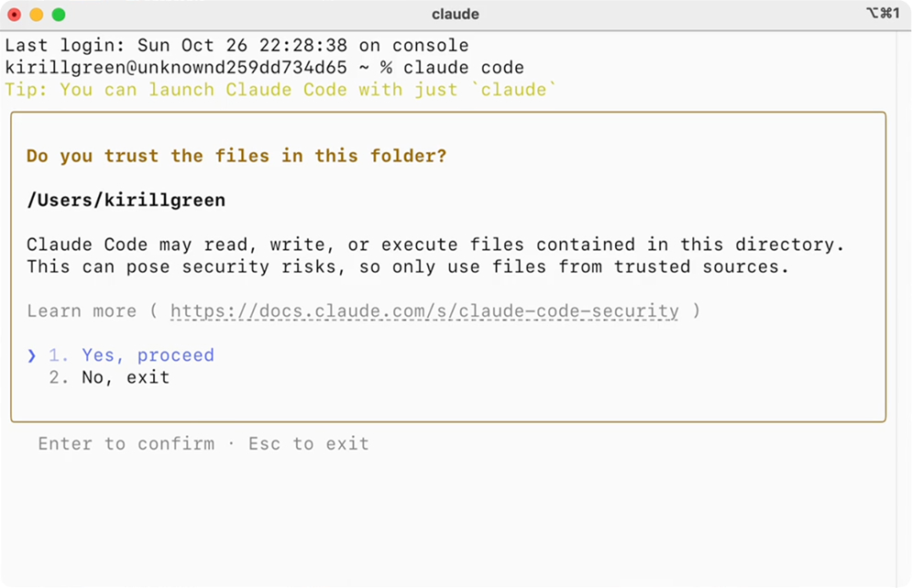
Task: Click the "Do you trust the files" heading
Action: pos(236,156)
